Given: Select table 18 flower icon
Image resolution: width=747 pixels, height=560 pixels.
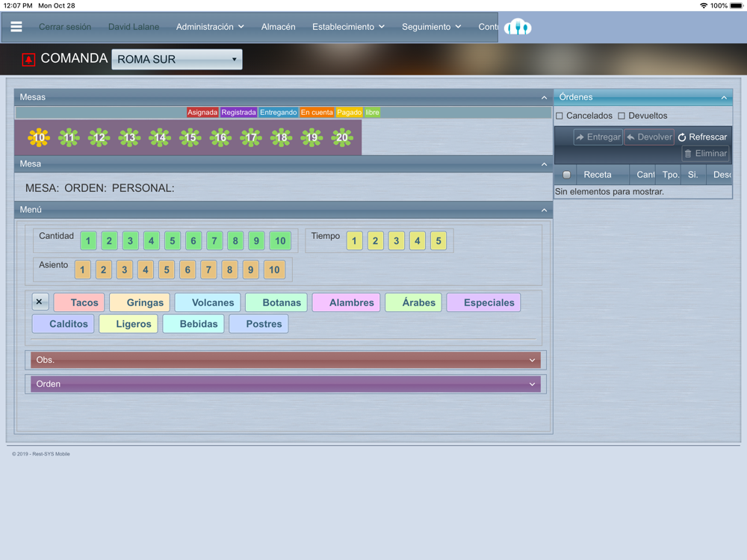Looking at the screenshot, I should (x=282, y=137).
